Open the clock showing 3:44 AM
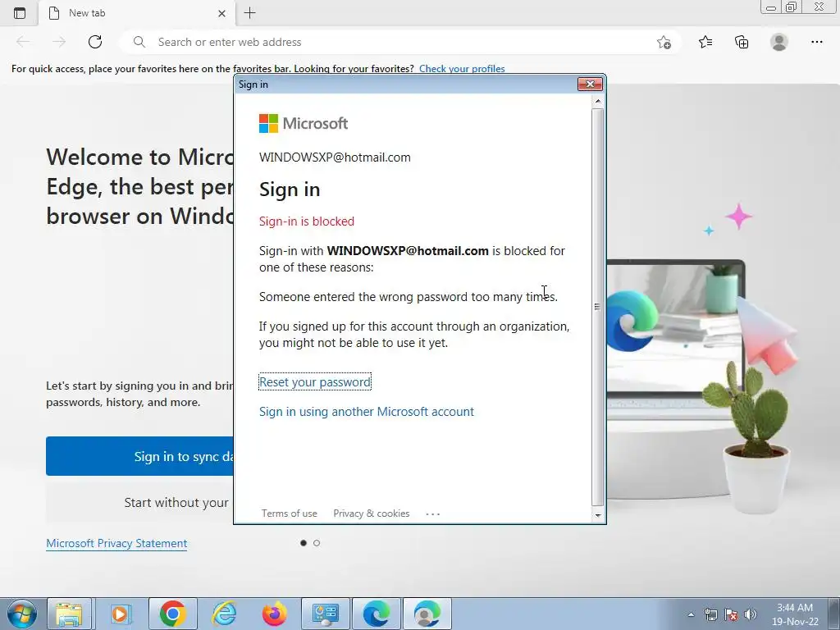Viewport: 840px width, 630px height. pyautogui.click(x=795, y=614)
